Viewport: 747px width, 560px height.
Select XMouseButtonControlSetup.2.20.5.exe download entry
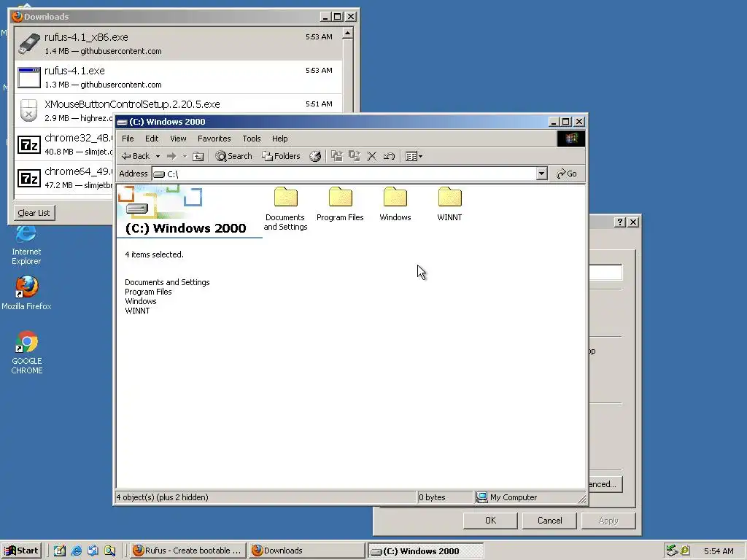[178, 111]
